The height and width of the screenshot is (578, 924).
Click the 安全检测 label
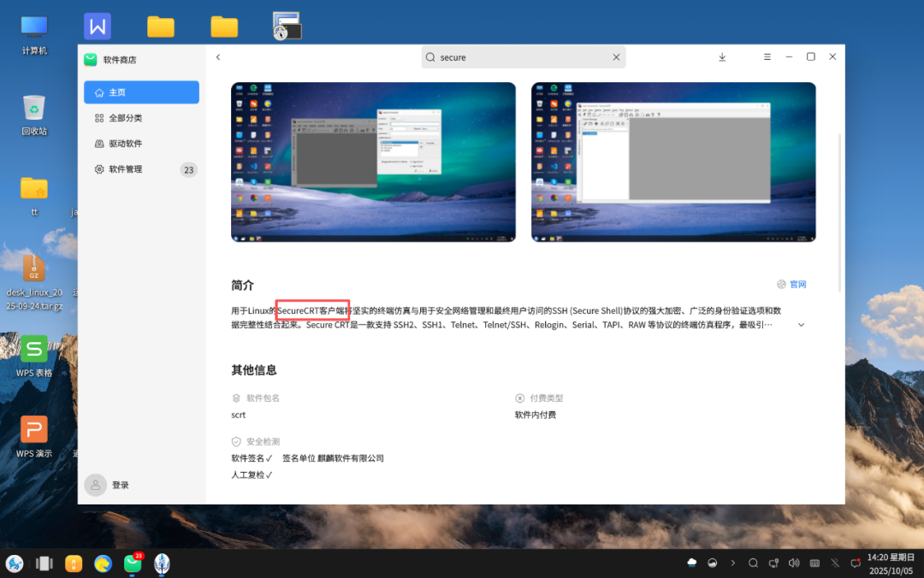point(263,442)
